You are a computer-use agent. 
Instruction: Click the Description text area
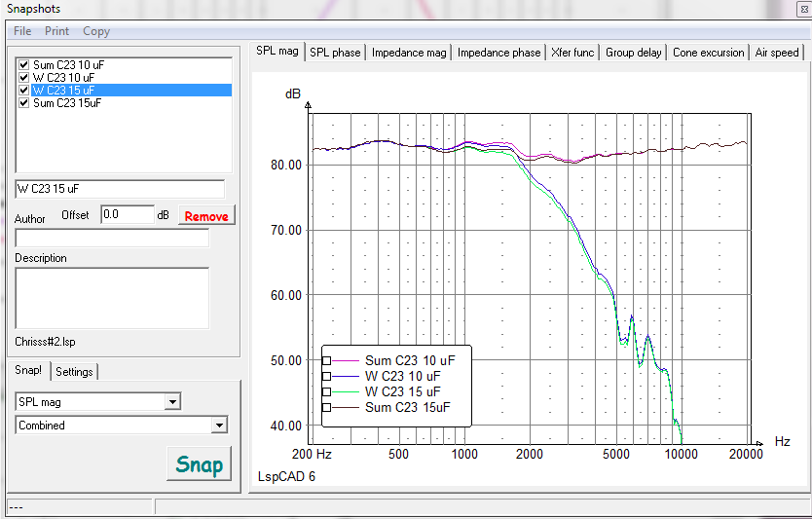[x=112, y=298]
